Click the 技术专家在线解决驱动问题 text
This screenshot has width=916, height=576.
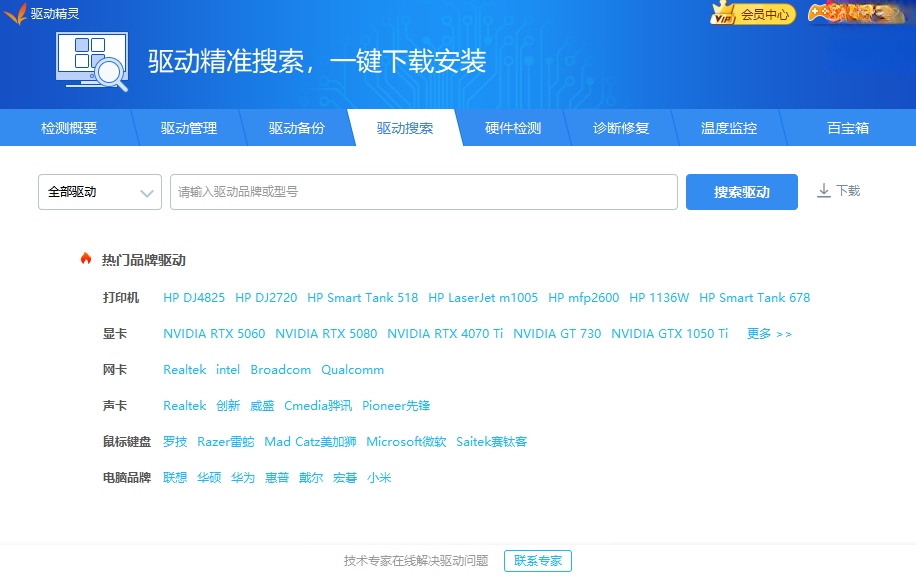click(x=416, y=561)
